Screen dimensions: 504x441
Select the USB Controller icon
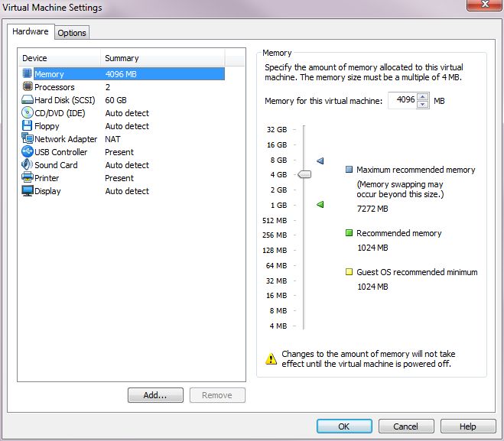click(28, 152)
